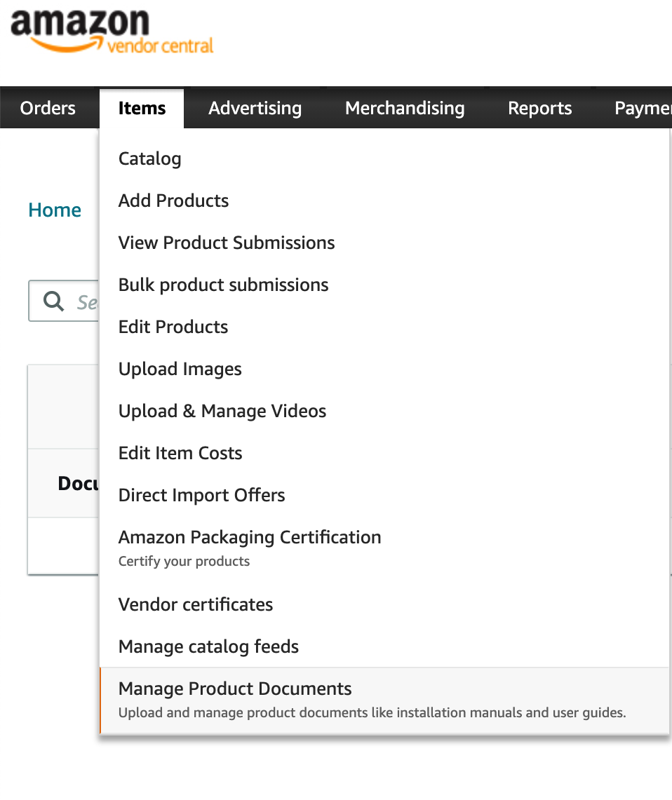Switch to the Orders tab
Viewport: 672px width, 800px height.
[47, 108]
